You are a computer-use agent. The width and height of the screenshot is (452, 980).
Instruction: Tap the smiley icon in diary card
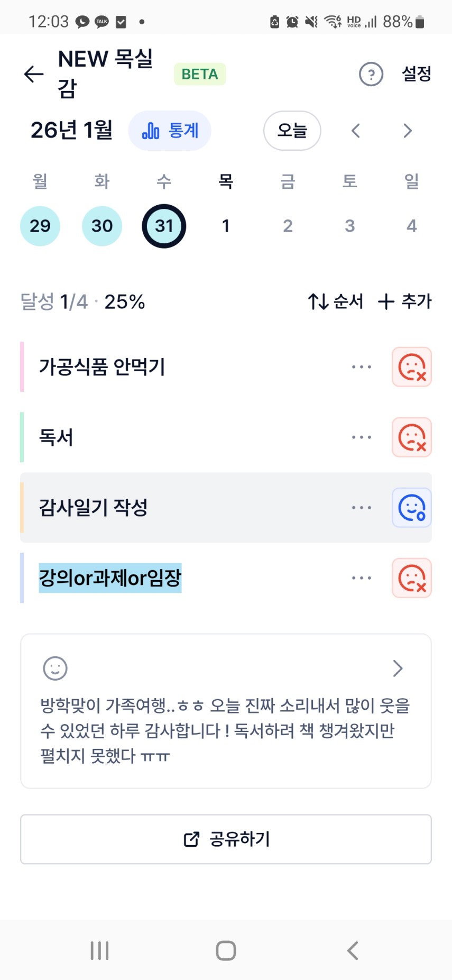pos(55,668)
